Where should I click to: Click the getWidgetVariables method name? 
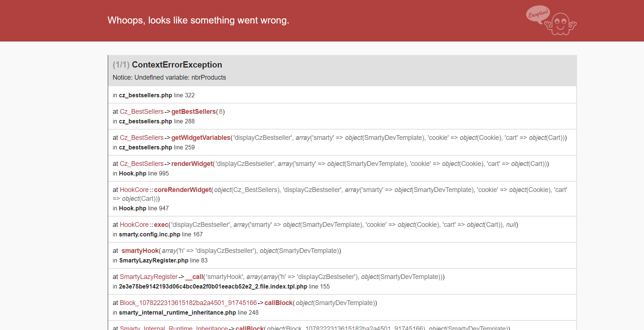tap(201, 138)
